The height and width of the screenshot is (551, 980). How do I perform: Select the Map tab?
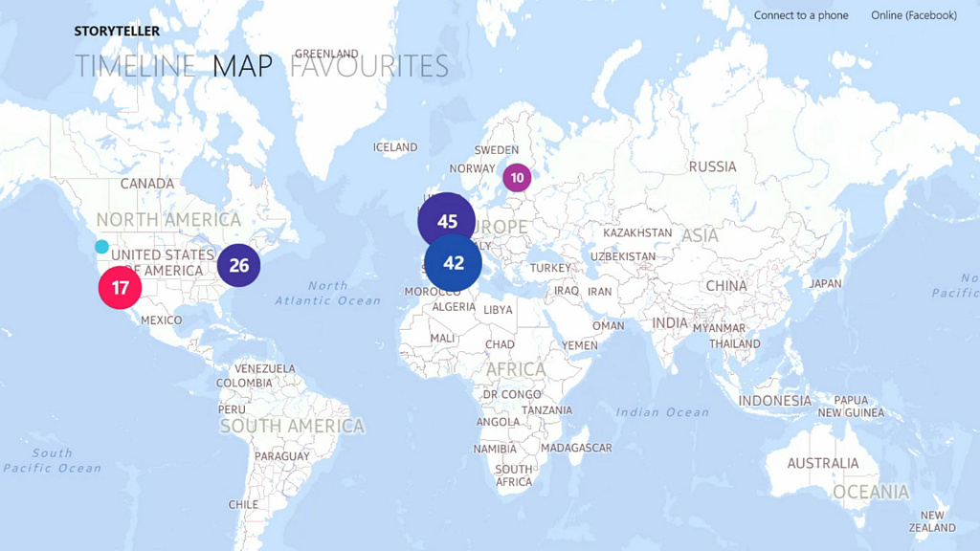point(242,66)
